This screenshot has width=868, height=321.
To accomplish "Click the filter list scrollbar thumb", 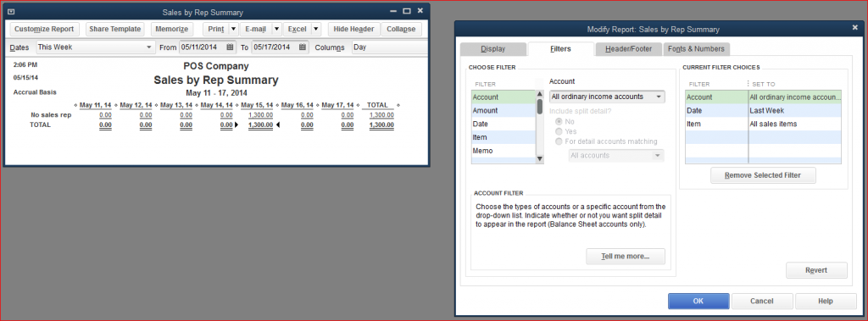I will pos(540,106).
